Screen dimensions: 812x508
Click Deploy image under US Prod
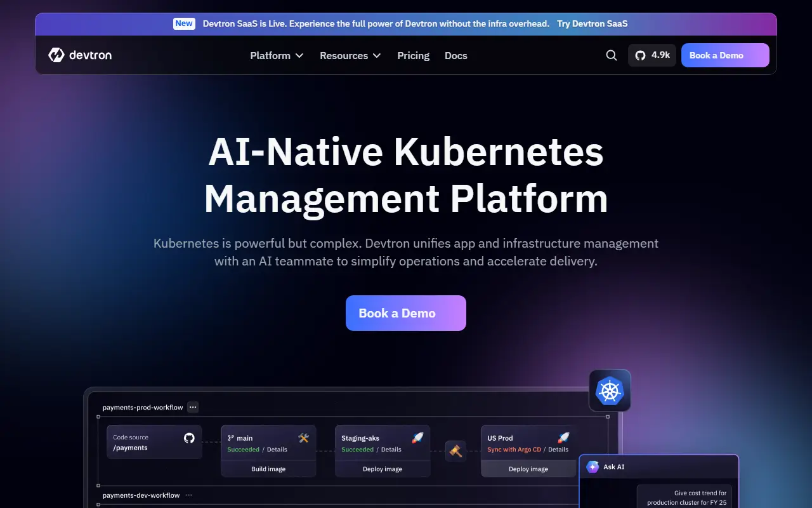coord(528,469)
